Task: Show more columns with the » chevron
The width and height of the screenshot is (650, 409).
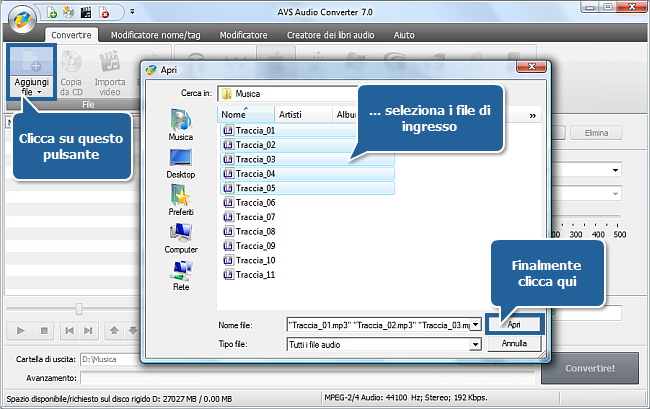Action: (533, 116)
